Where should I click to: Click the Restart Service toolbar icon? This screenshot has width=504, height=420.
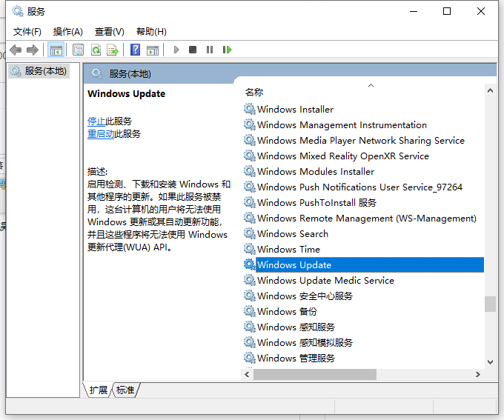pos(227,50)
